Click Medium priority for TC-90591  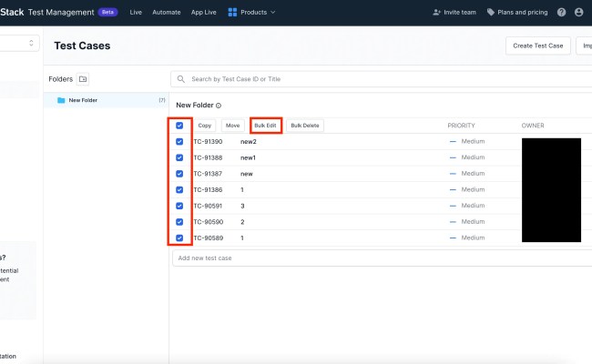point(473,206)
